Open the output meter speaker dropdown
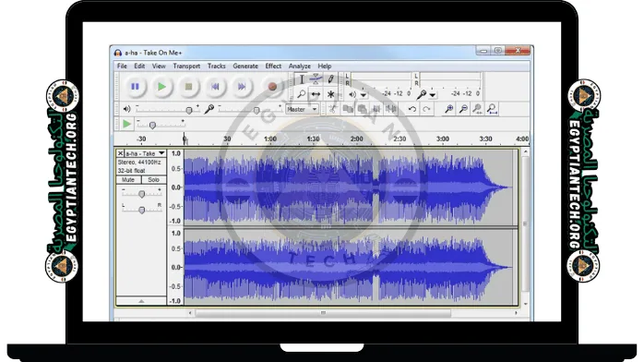Viewport: 644px width, 362px height. pyautogui.click(x=364, y=95)
